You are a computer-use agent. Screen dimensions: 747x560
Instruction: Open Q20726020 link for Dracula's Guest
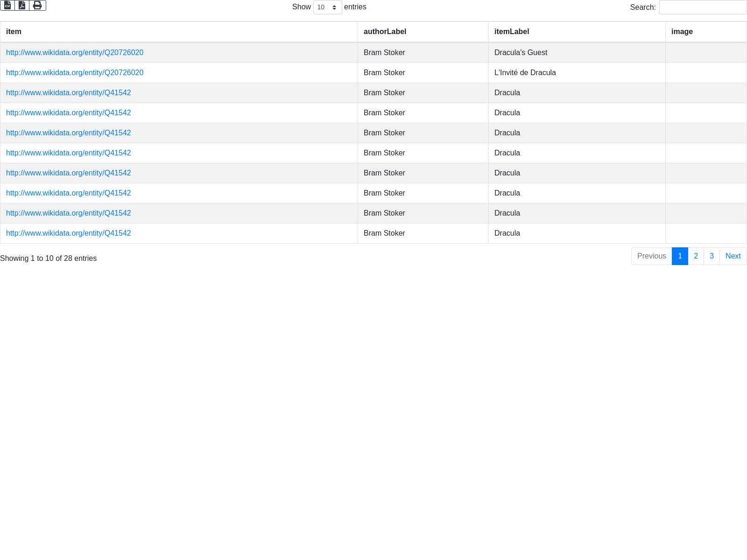(75, 53)
